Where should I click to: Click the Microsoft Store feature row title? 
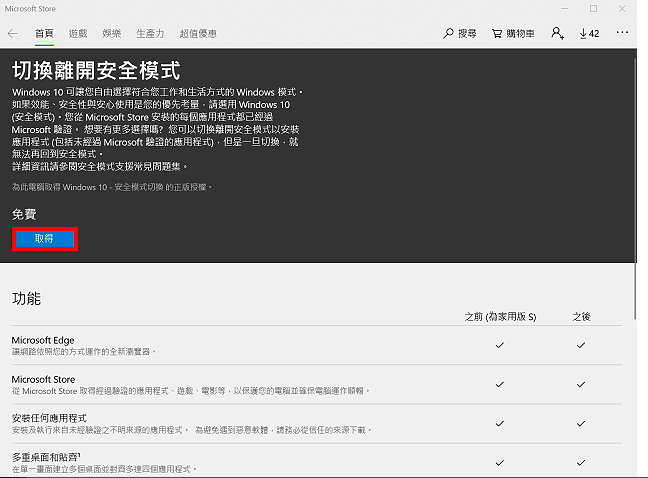click(43, 379)
